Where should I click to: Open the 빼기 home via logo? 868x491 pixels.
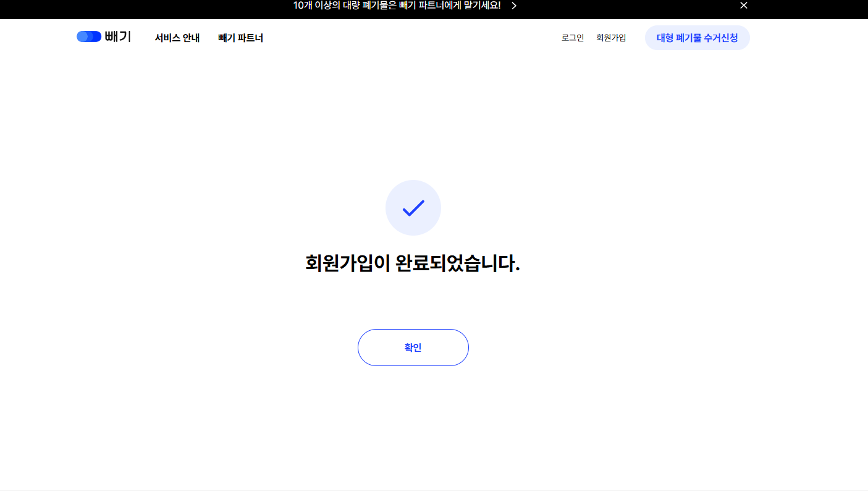point(103,36)
